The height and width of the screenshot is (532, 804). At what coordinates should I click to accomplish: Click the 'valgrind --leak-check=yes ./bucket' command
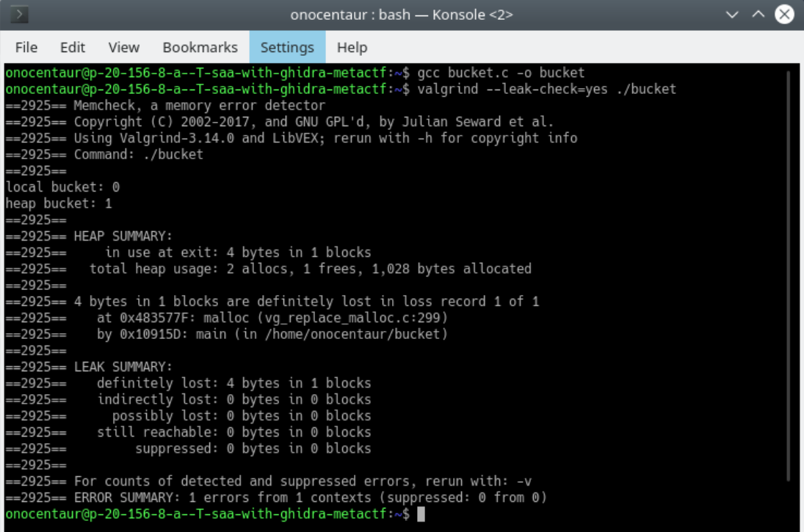(x=546, y=89)
